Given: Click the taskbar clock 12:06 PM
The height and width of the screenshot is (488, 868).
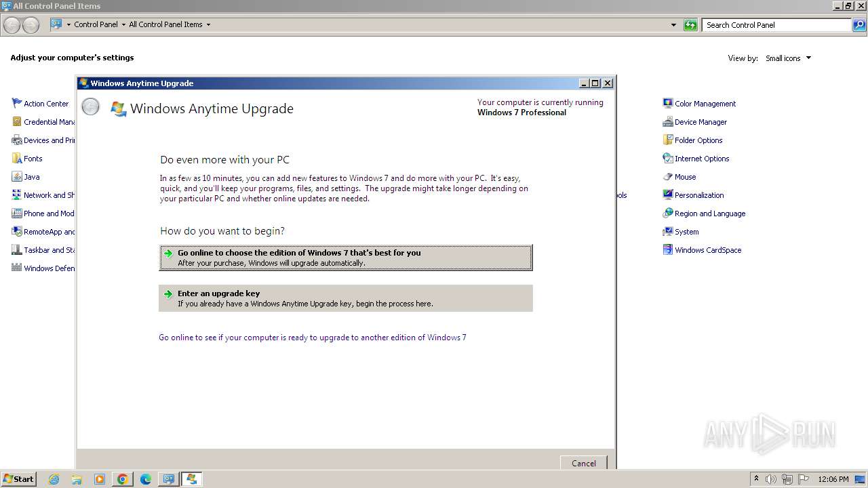Looking at the screenshot, I should (x=833, y=479).
